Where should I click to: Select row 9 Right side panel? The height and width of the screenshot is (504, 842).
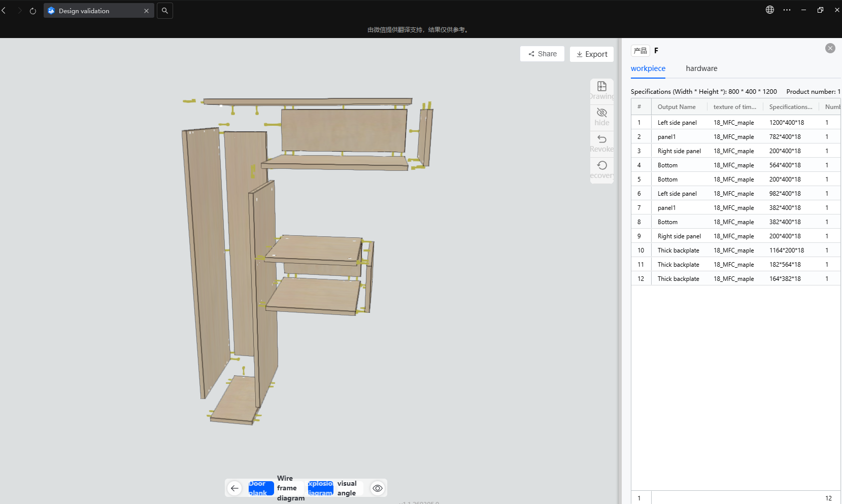[x=736, y=236]
